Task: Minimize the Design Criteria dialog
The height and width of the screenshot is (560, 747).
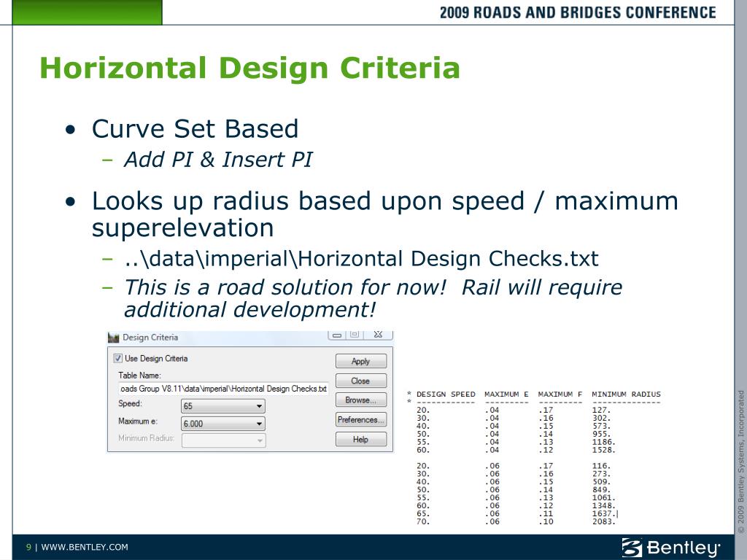Action: coord(337,335)
